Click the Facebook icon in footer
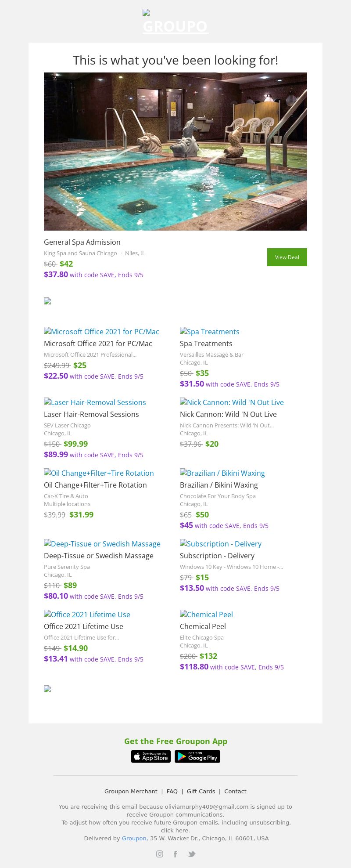The height and width of the screenshot is (868, 351). tap(175, 854)
